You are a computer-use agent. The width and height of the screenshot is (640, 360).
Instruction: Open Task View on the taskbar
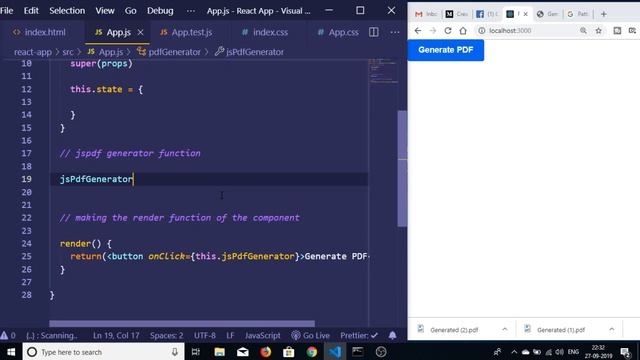(196, 352)
